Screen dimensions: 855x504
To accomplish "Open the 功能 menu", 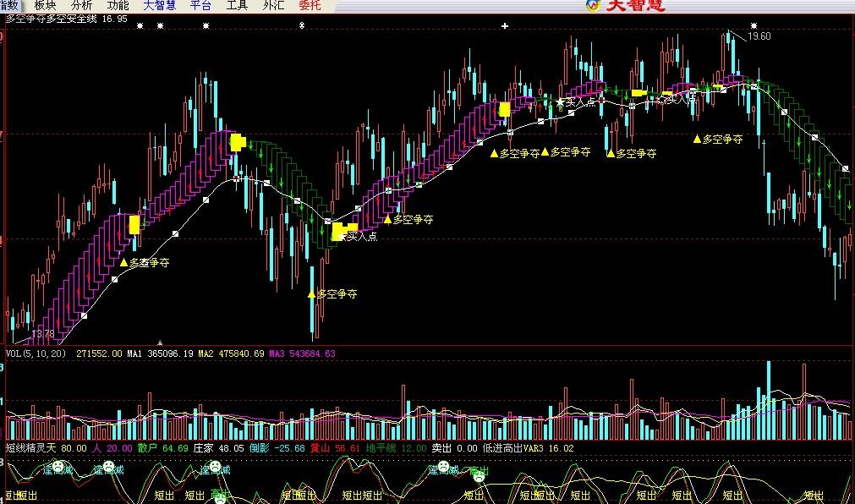I will coord(118,5).
